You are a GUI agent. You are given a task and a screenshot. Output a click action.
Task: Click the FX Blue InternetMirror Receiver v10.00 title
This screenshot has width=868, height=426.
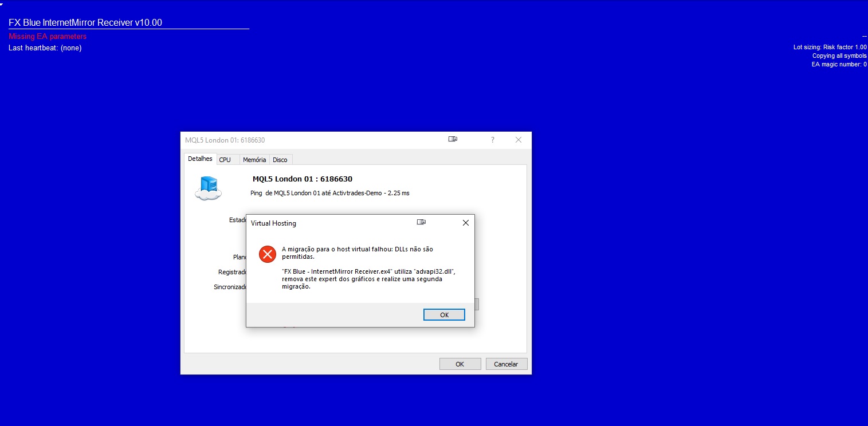click(x=85, y=23)
